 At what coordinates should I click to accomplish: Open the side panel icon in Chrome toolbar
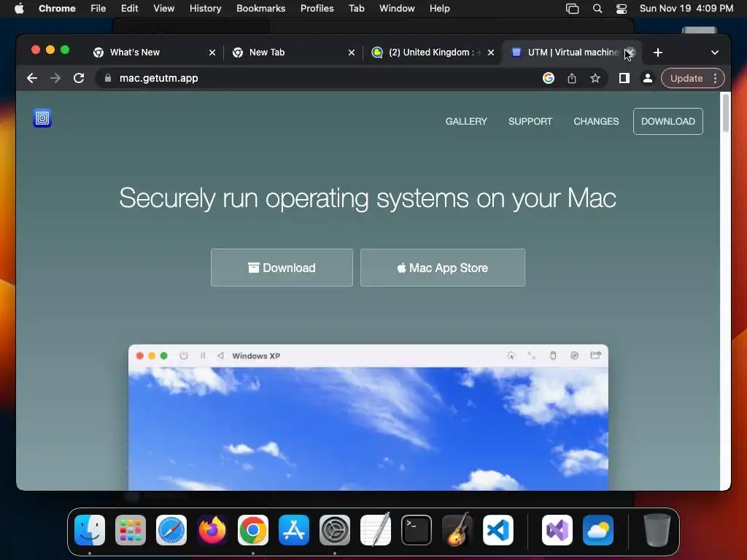tap(624, 78)
